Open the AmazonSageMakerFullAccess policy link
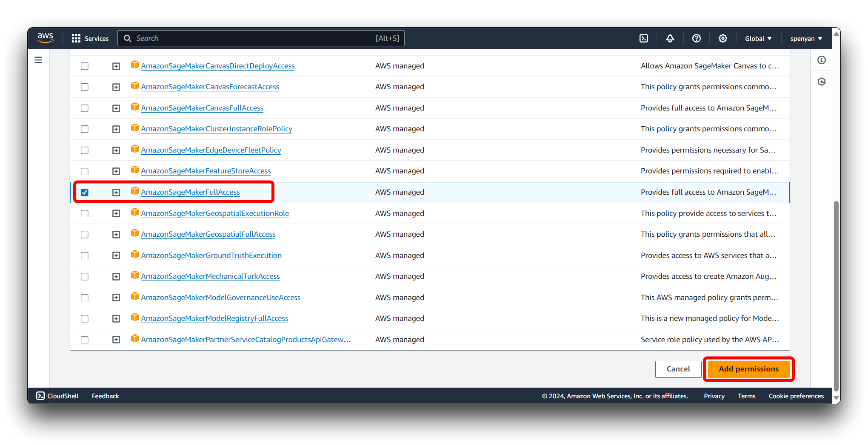Viewport: 868px width, 445px height. (190, 192)
